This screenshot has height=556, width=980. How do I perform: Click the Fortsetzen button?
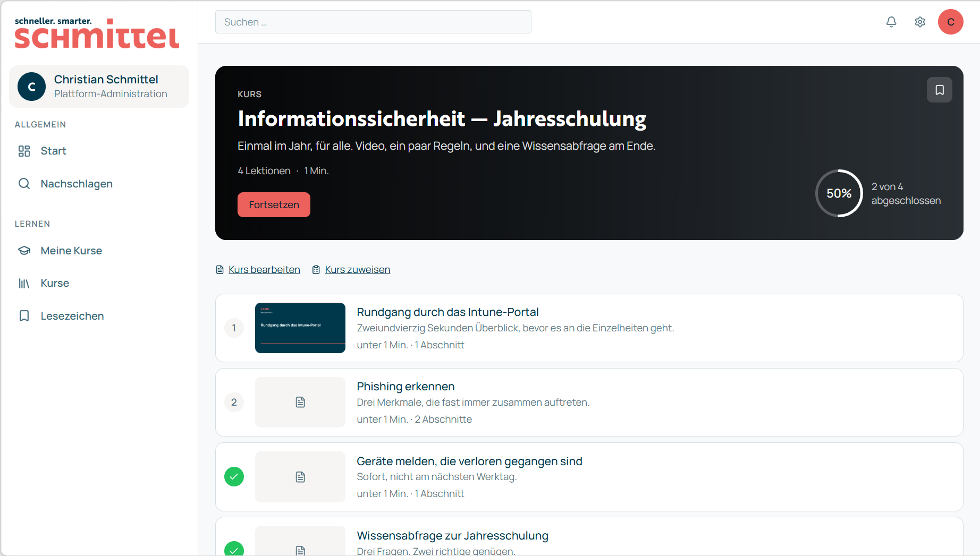coord(274,205)
